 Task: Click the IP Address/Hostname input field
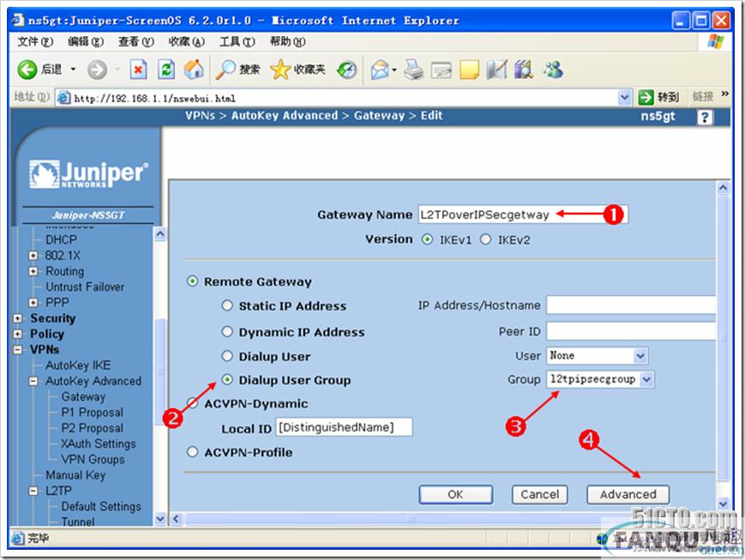(x=631, y=305)
